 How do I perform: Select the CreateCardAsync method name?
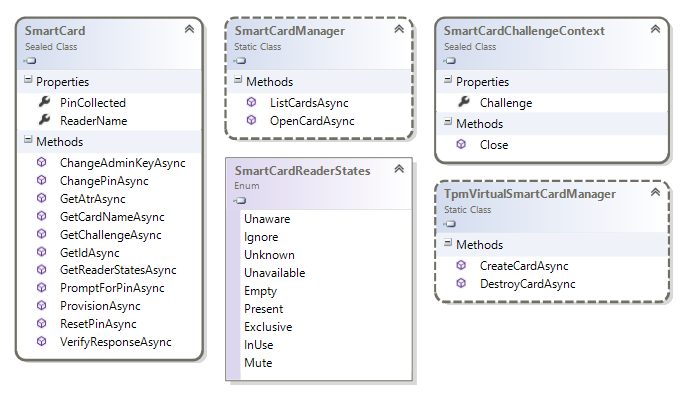(x=524, y=266)
